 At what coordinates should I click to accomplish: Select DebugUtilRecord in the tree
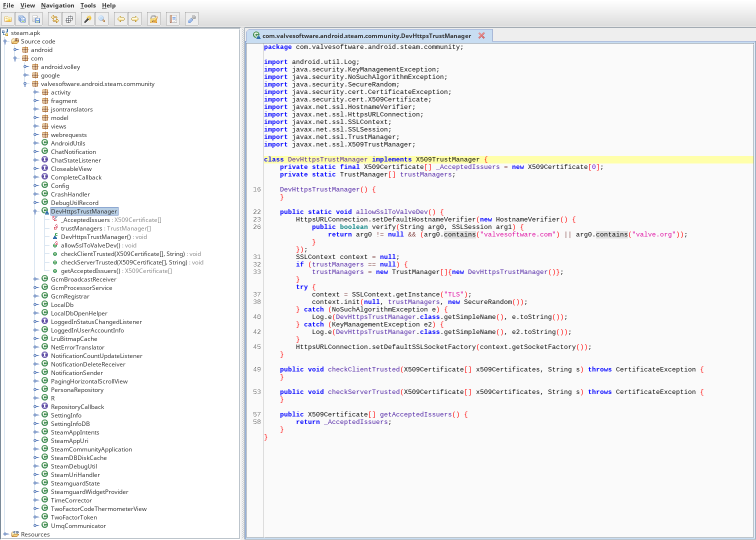pyautogui.click(x=74, y=203)
